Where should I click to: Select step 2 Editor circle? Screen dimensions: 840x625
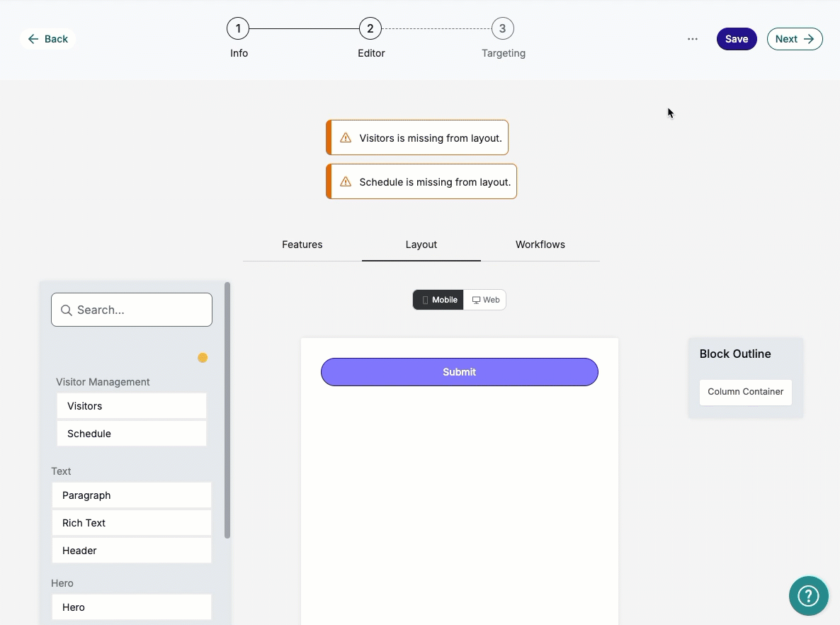click(370, 28)
